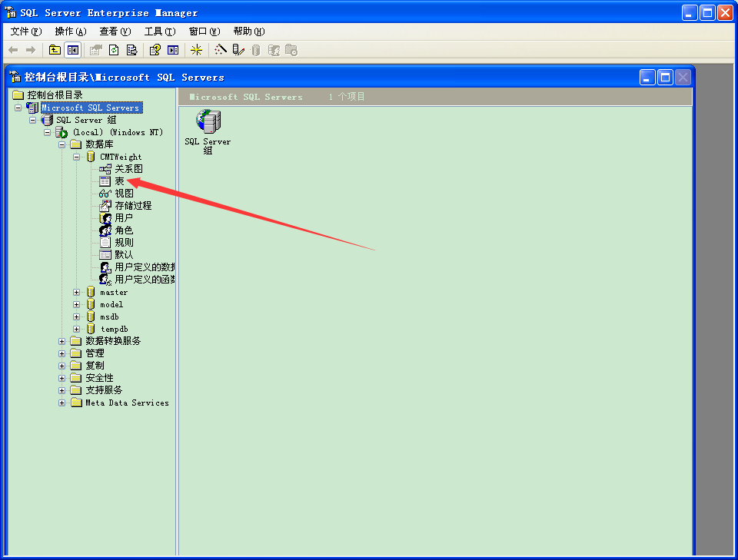Open the 窗口(W) menu
The width and height of the screenshot is (738, 560).
click(x=204, y=31)
